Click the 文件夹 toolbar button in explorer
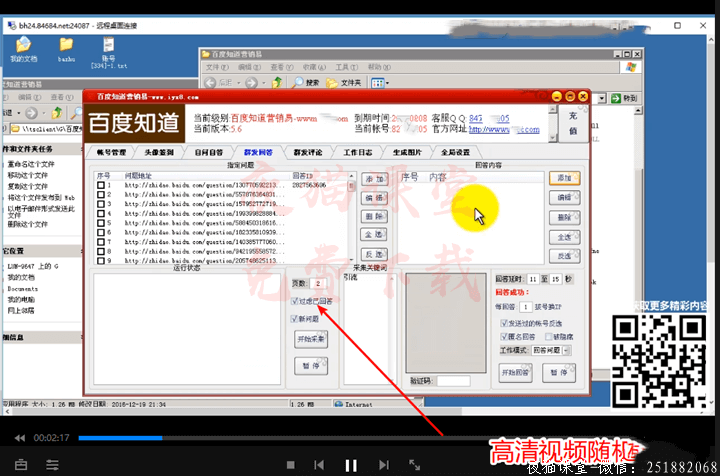Image resolution: width=720 pixels, height=476 pixels. pos(343,83)
